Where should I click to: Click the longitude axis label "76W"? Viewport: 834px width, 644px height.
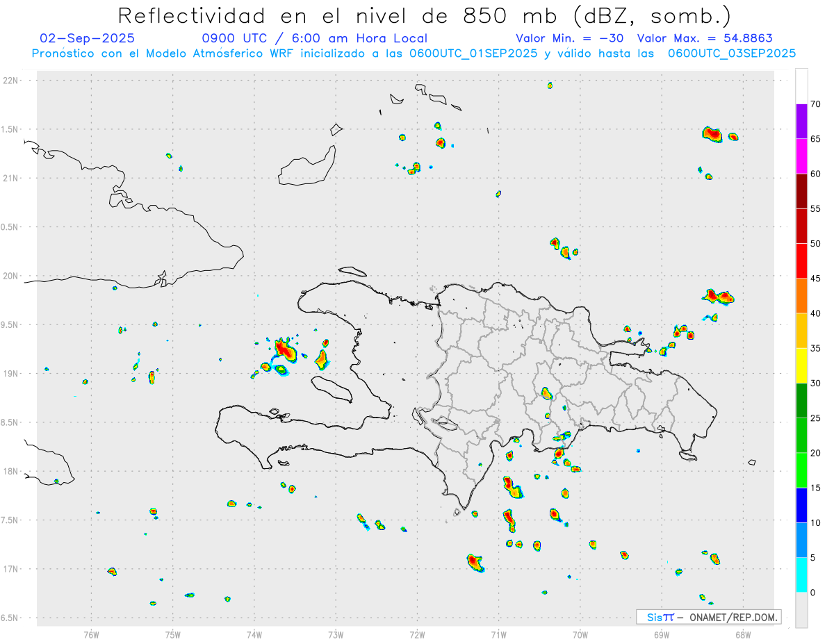tap(91, 635)
